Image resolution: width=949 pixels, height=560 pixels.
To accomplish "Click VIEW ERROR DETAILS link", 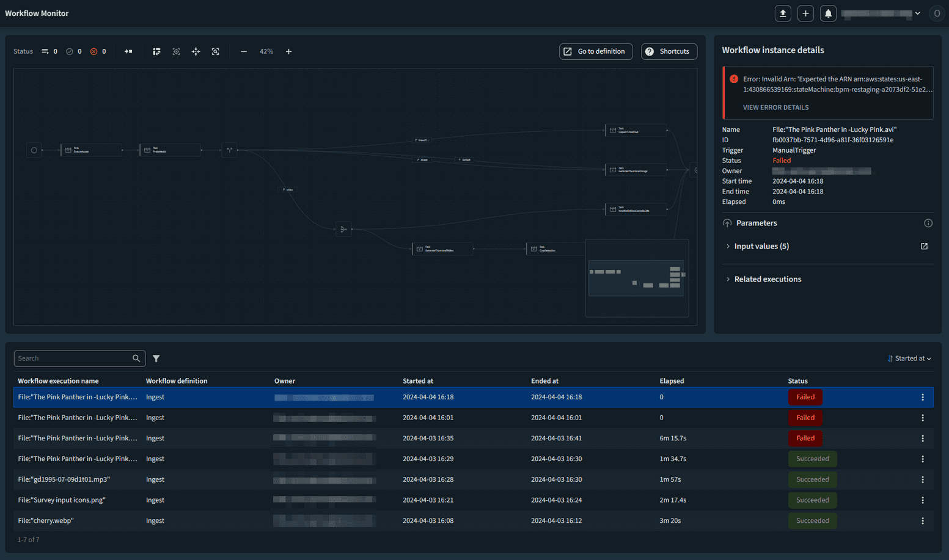I will (x=775, y=107).
